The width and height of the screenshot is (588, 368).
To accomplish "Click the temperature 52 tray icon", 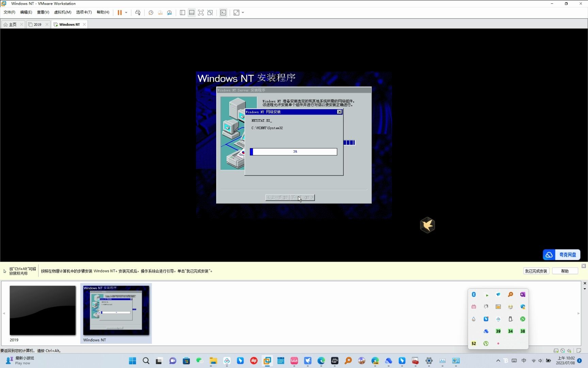I will (474, 343).
